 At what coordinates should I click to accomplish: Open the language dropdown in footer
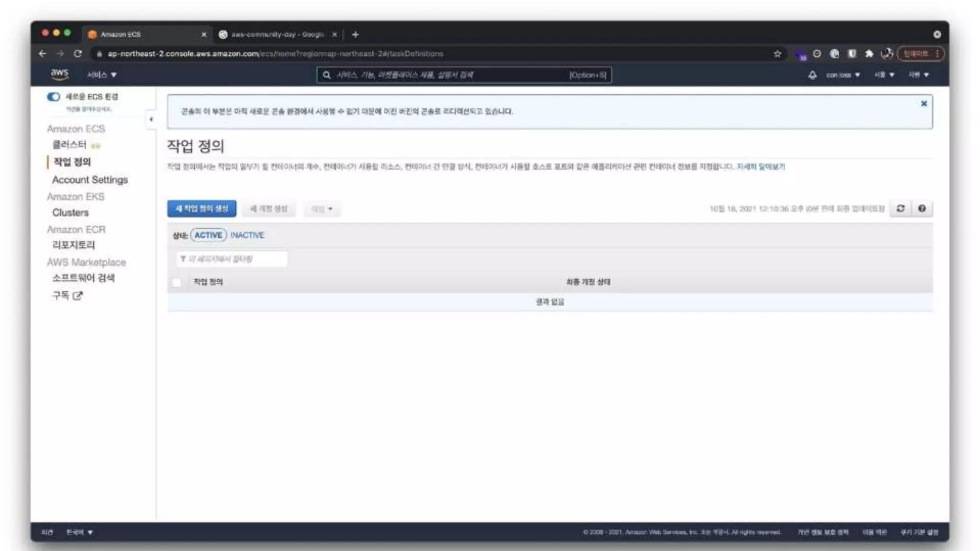(x=79, y=532)
